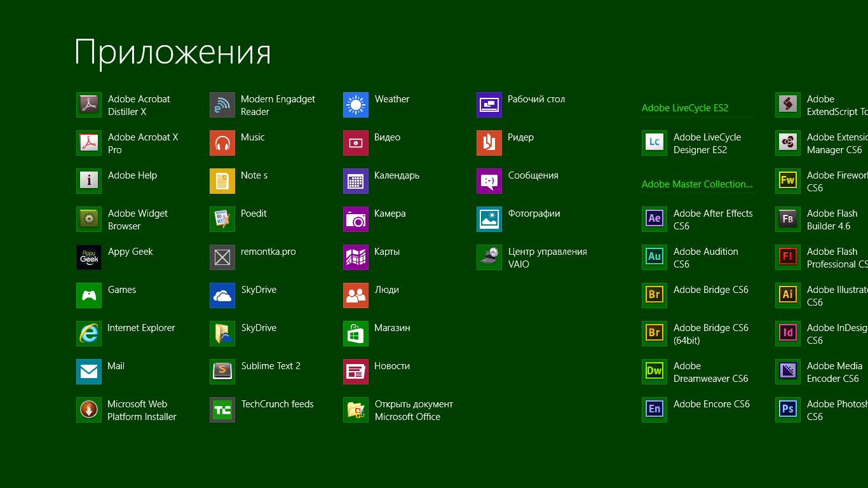Open Adobe ExtendScript Toolkit icon
The width and height of the screenshot is (868, 488).
(788, 105)
